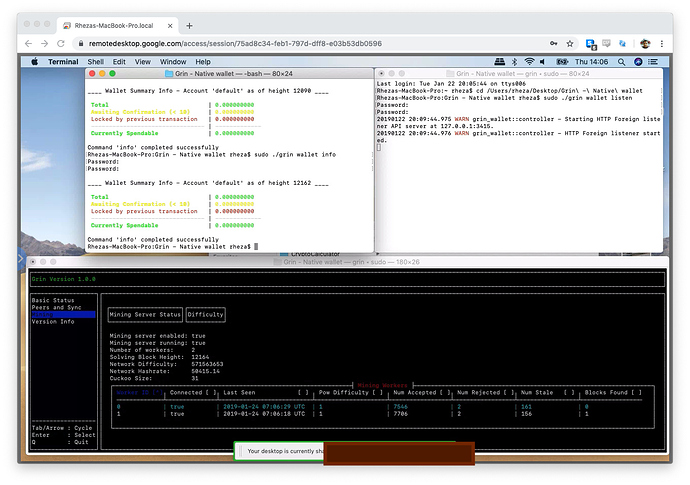Click the Network Difficulty value 571563653

click(207, 364)
